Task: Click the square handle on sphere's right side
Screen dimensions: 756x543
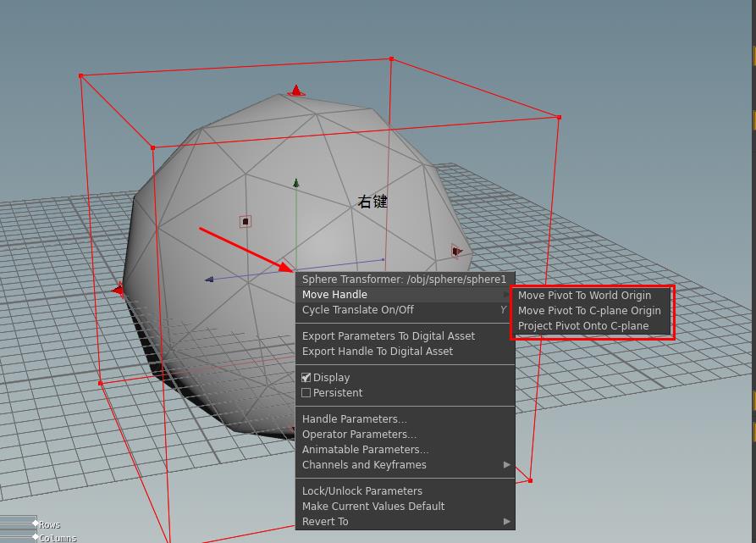Action: [x=456, y=252]
